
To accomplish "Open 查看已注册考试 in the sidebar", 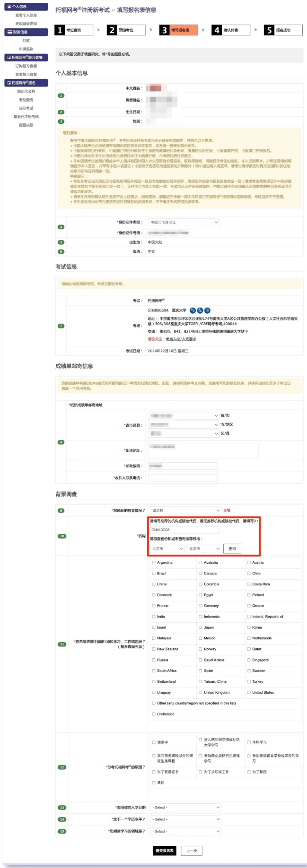I will click(x=26, y=117).
